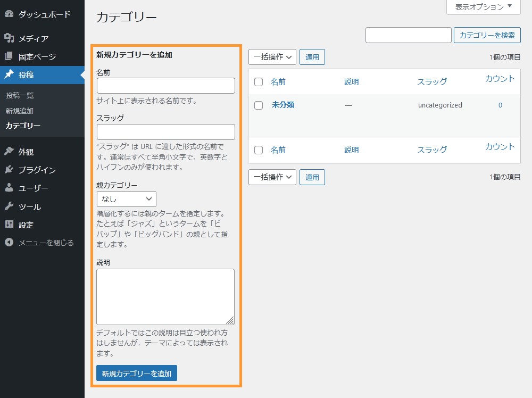The width and height of the screenshot is (532, 398).
Task: Open ツール with the wrench icon
Action: [9, 206]
